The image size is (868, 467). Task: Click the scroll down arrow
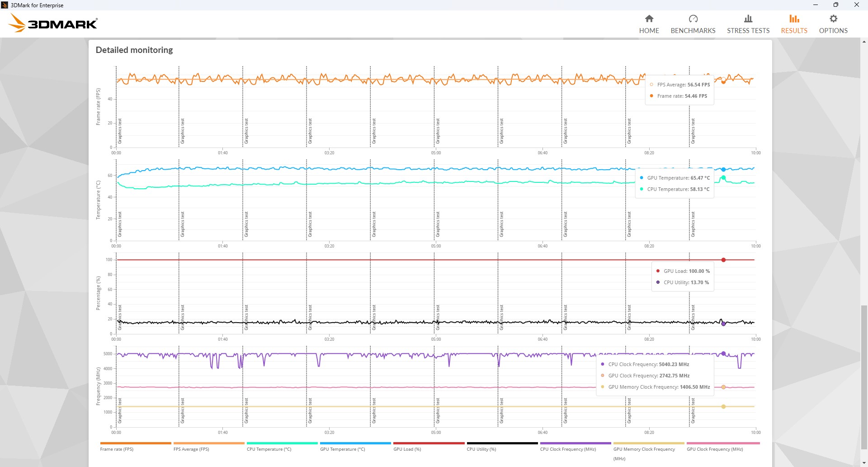coord(864,463)
